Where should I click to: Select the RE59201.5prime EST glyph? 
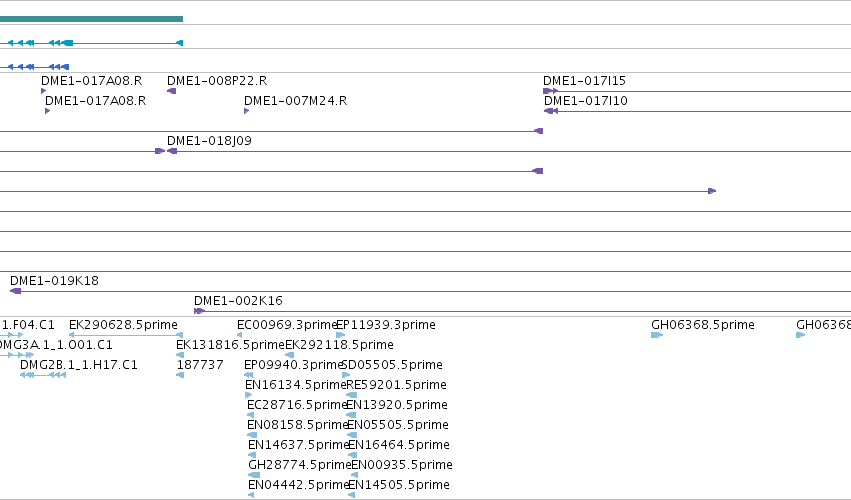point(351,395)
